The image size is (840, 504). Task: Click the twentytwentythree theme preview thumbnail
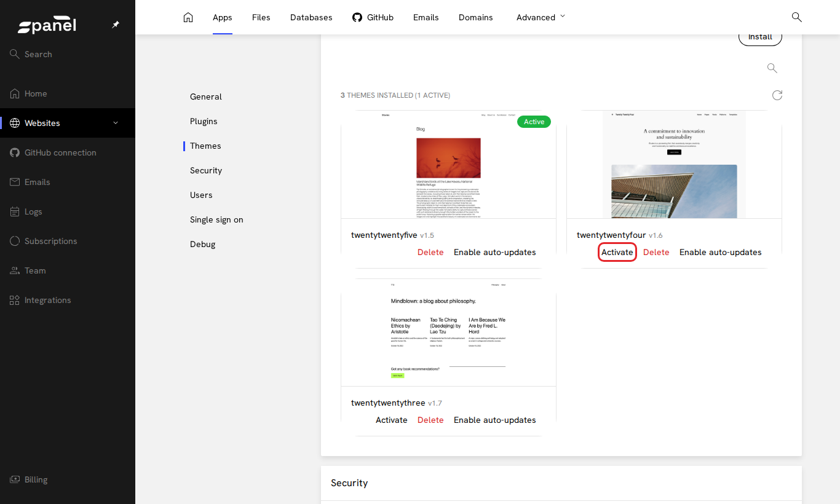[x=448, y=333]
